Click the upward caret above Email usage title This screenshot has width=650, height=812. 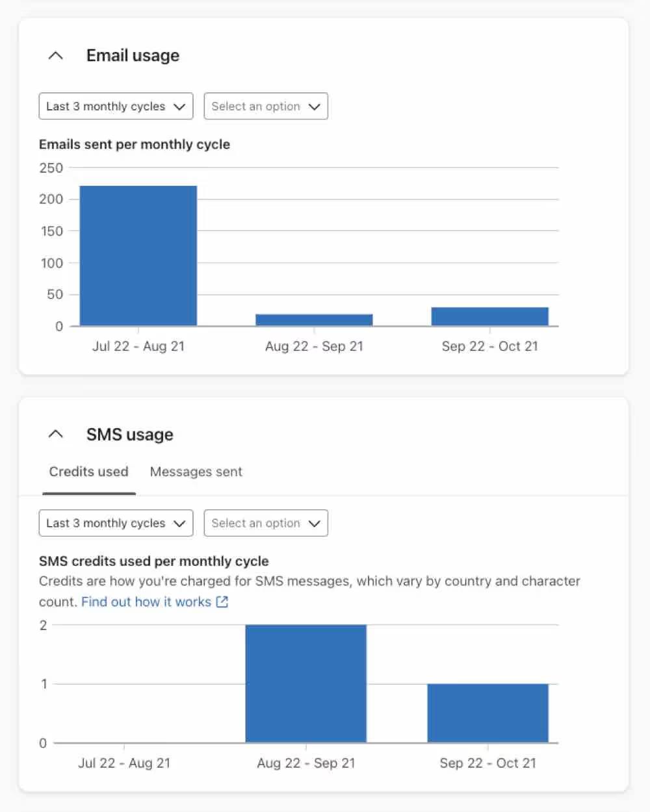tap(56, 55)
